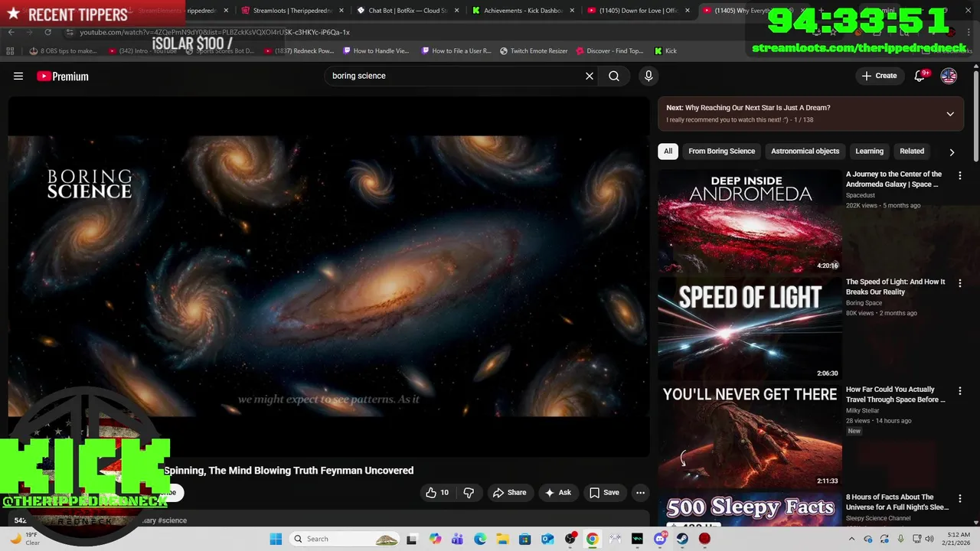Open Microsoft Store from taskbar

[525, 539]
